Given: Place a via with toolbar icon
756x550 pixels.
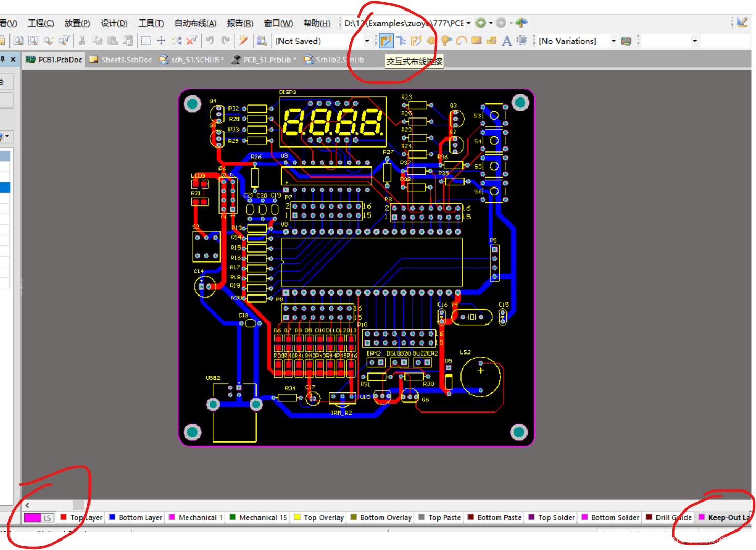Looking at the screenshot, I should [446, 41].
